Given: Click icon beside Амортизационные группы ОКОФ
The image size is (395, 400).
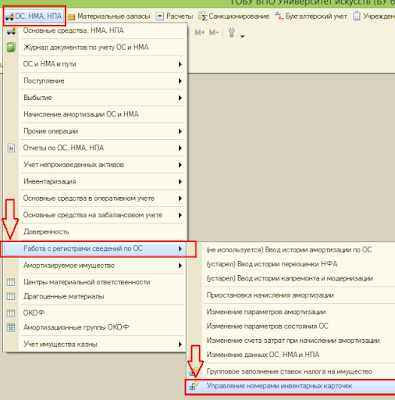Looking at the screenshot, I should 11,327.
